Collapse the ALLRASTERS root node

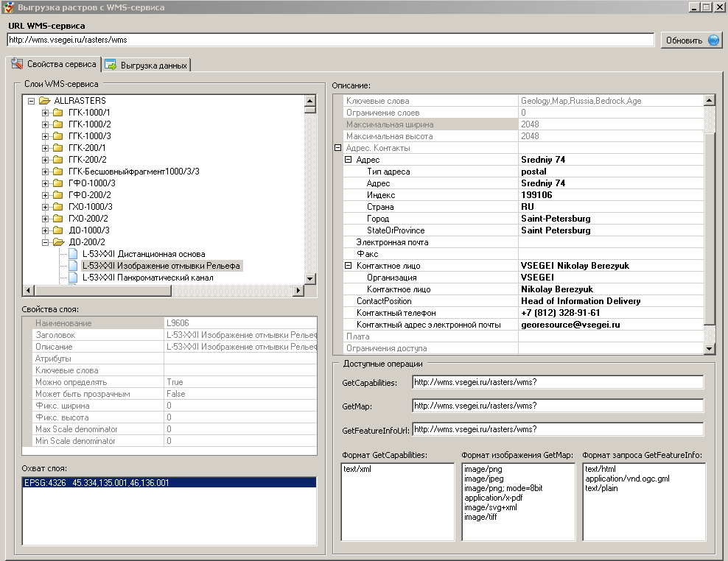(31, 101)
